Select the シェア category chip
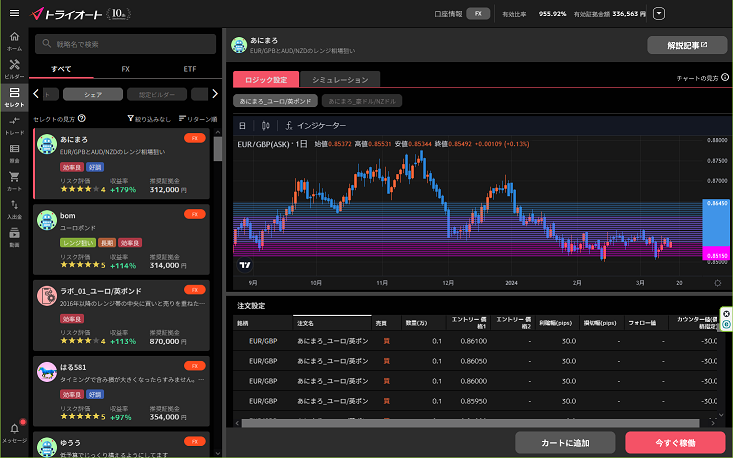Screen dimensions: 733x458 [93, 94]
